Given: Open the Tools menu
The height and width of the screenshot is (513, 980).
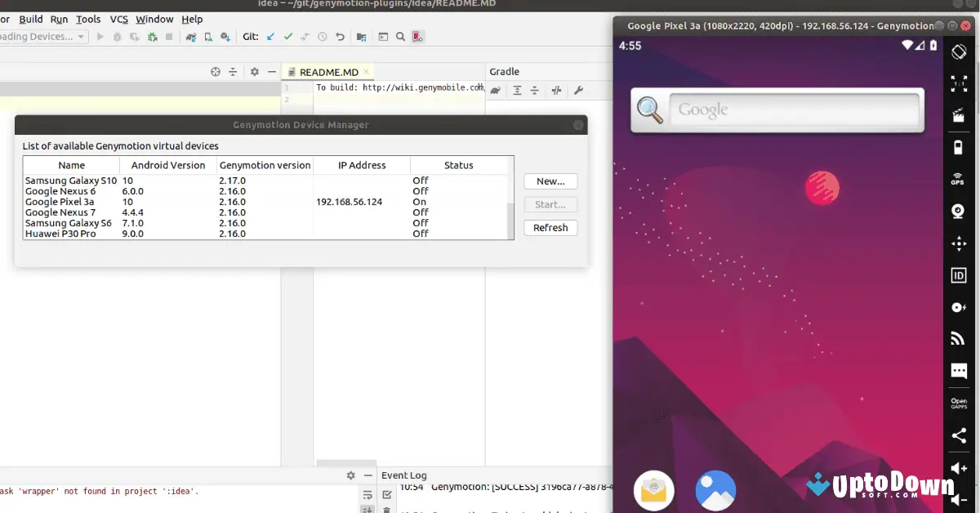Looking at the screenshot, I should [x=87, y=19].
